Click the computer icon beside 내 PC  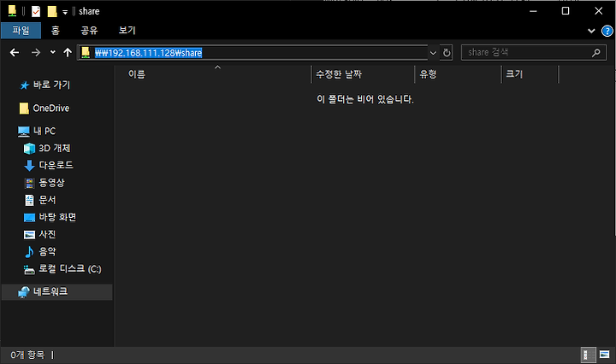click(x=24, y=132)
